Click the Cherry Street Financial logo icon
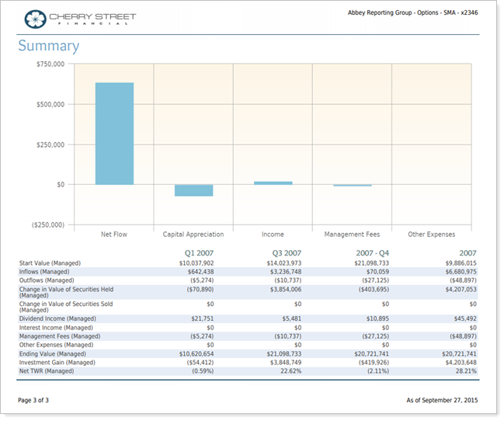504x421 pixels. 35,19
